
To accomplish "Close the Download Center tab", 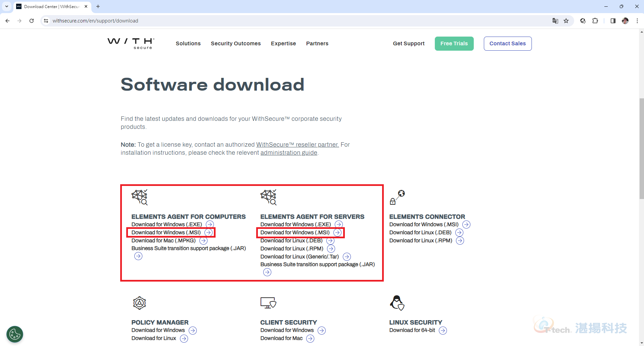I will point(86,6).
